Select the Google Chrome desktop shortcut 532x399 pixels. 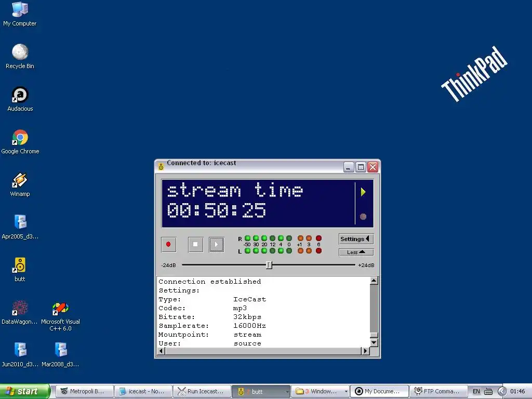pos(20,142)
